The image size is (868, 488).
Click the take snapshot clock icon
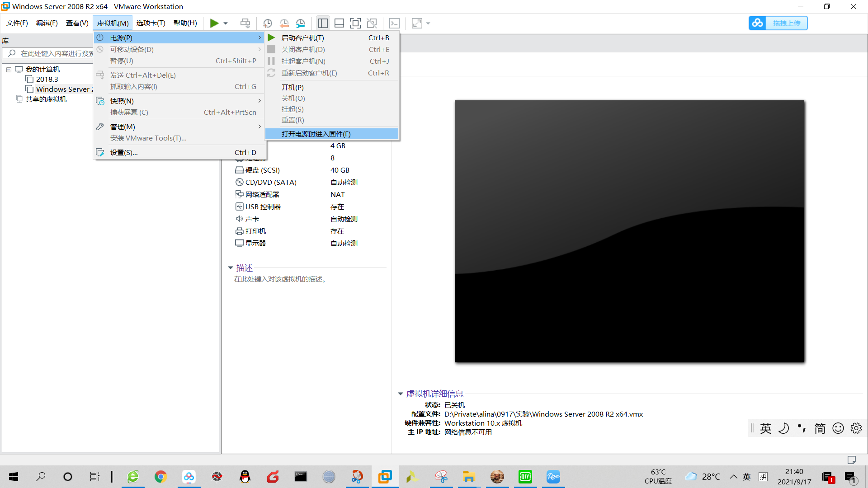click(x=268, y=23)
